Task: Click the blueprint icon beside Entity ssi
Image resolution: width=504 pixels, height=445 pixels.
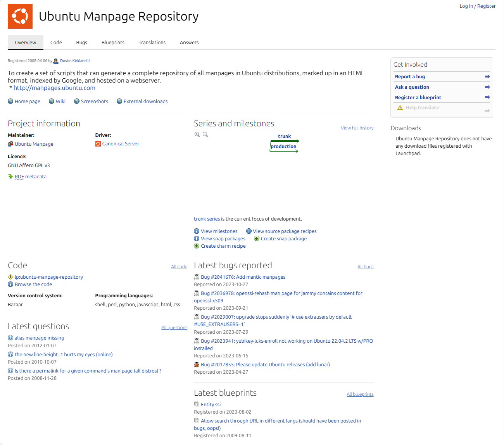Action: pyautogui.click(x=197, y=404)
